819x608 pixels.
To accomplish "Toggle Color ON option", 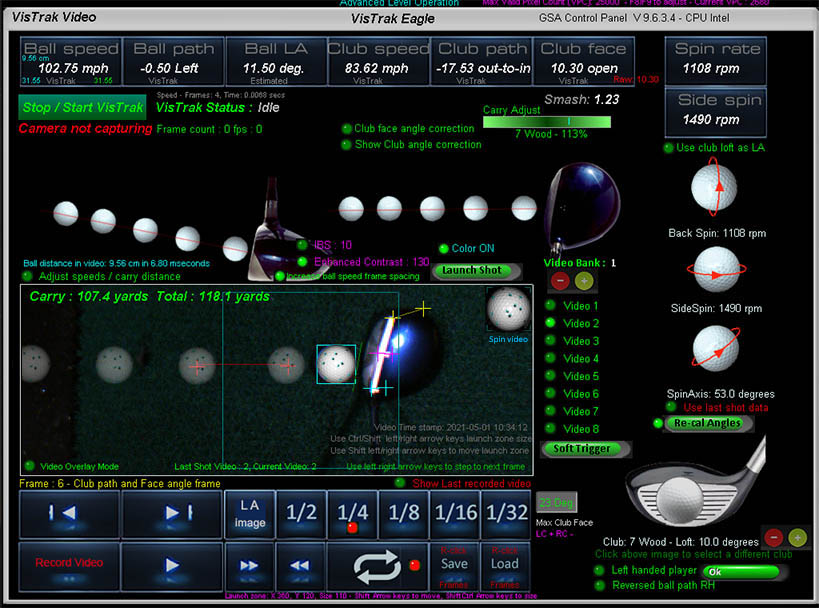I will tap(444, 249).
